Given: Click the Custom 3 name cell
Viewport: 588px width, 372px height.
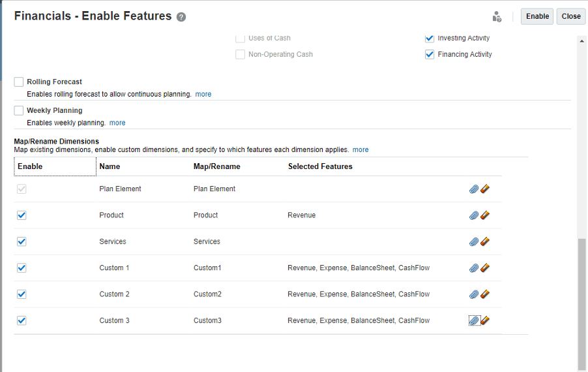Looking at the screenshot, I should (114, 320).
